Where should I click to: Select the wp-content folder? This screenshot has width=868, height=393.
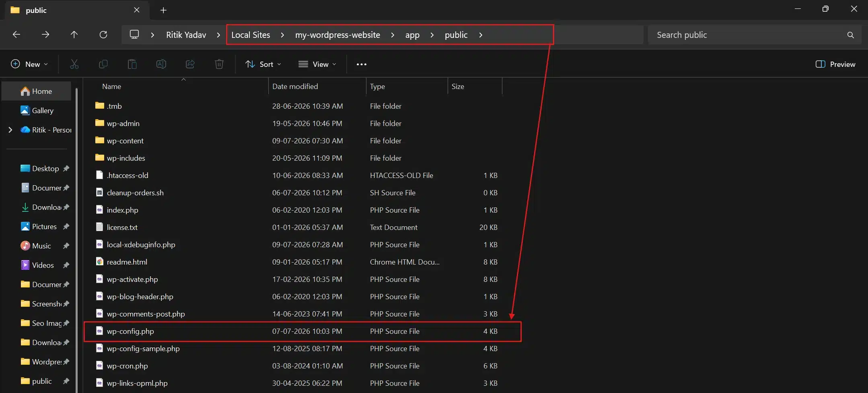tap(119, 141)
